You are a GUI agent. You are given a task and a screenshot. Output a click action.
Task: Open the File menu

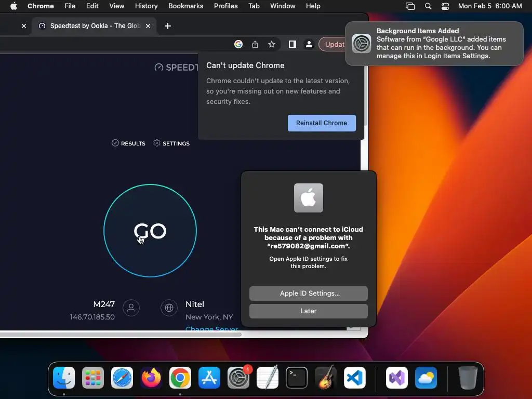[70, 6]
